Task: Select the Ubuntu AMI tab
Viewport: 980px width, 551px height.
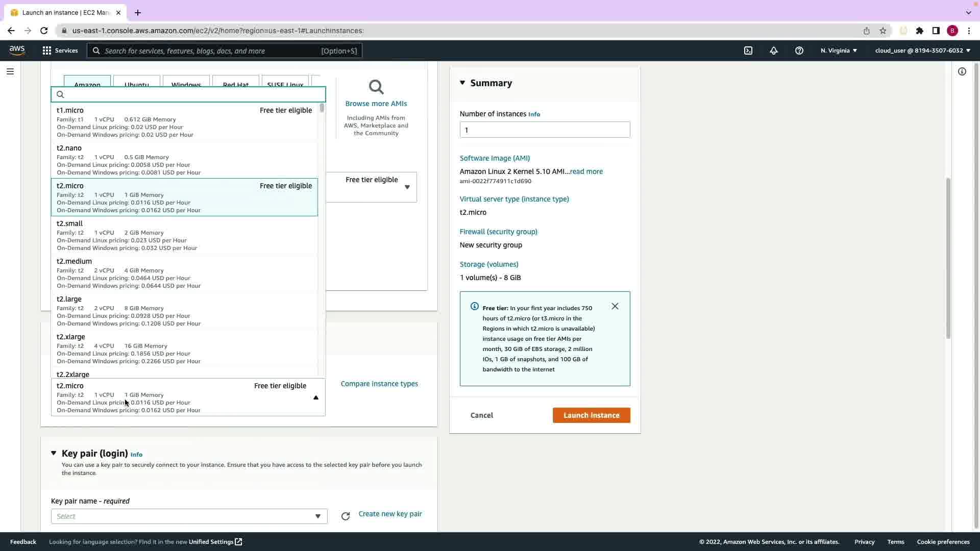Action: click(136, 84)
